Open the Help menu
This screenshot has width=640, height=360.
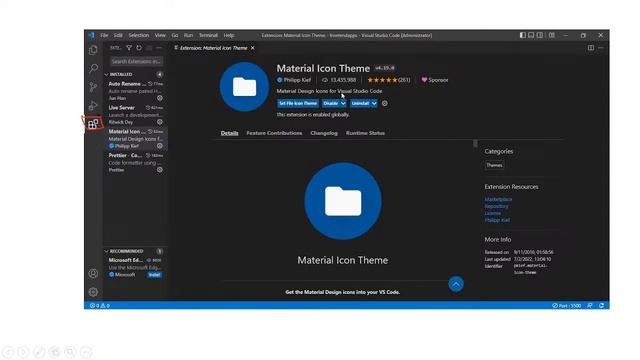229,35
